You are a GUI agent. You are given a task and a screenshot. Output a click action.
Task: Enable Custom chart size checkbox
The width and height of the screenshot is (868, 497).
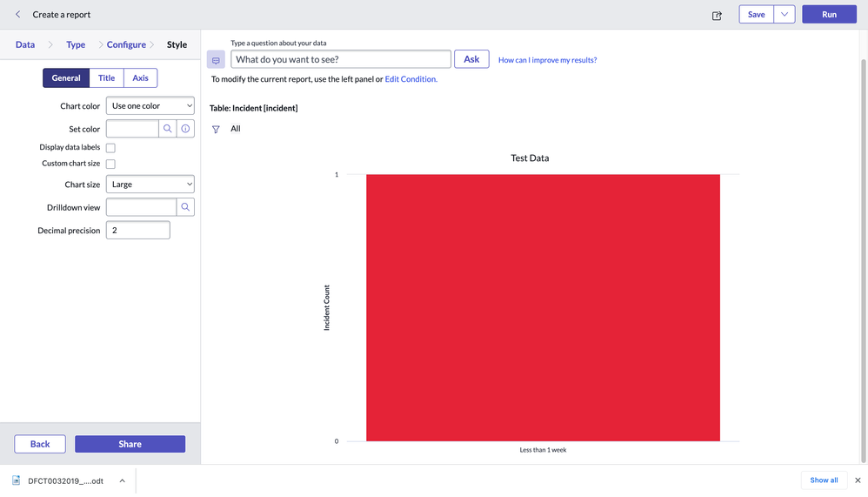(110, 164)
